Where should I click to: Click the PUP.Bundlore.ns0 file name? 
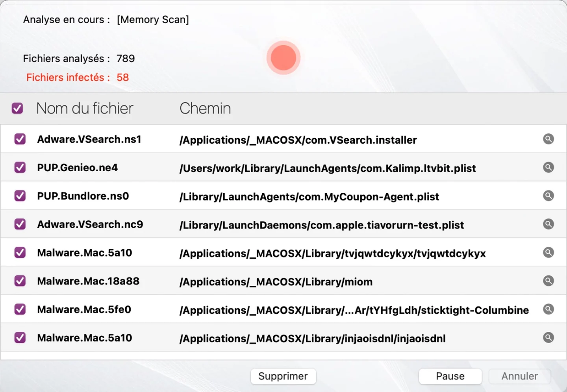83,196
